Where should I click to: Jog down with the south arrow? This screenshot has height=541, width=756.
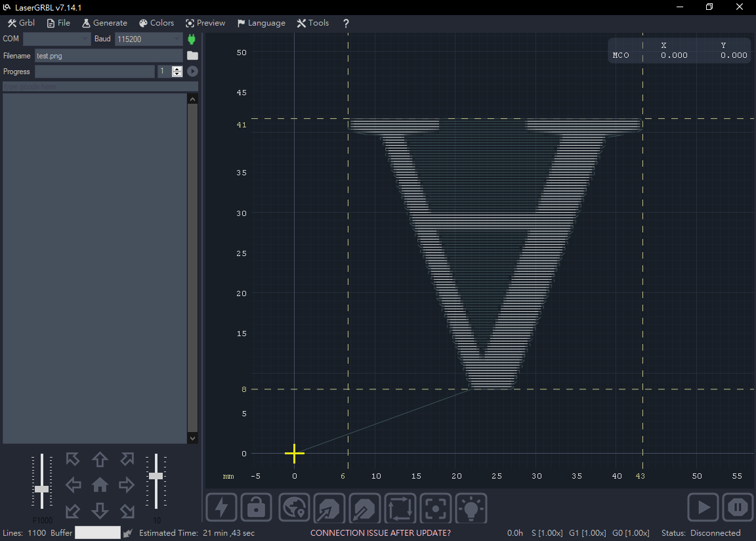click(100, 511)
